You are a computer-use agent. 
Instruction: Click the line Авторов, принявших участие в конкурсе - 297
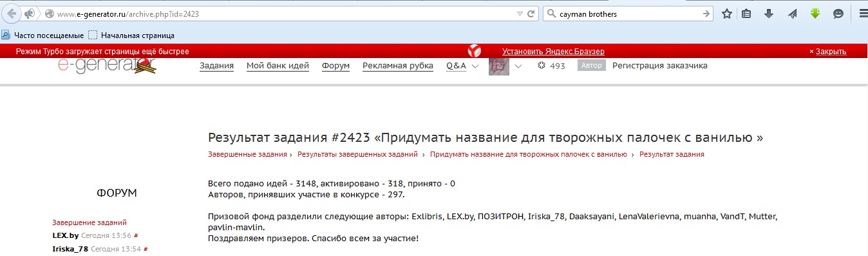pos(307,194)
